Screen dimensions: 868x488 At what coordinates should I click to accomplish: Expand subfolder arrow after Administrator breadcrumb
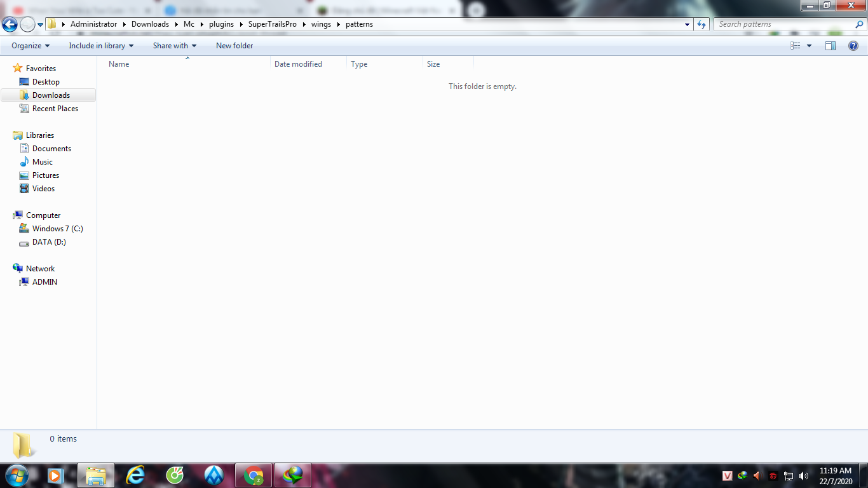(x=125, y=24)
